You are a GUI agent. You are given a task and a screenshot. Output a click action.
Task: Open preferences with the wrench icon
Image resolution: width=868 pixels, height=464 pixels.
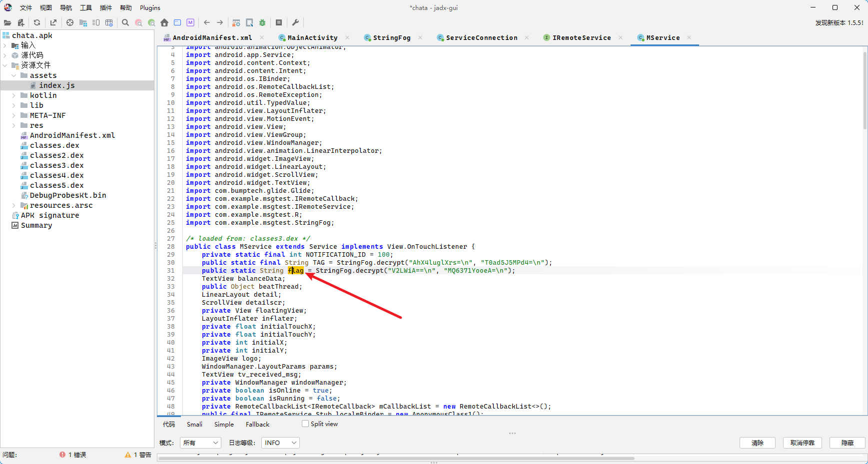pyautogui.click(x=295, y=22)
